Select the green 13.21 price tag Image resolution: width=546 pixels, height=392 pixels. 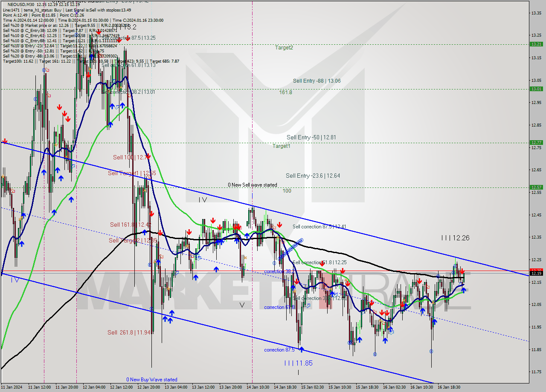pyautogui.click(x=536, y=44)
